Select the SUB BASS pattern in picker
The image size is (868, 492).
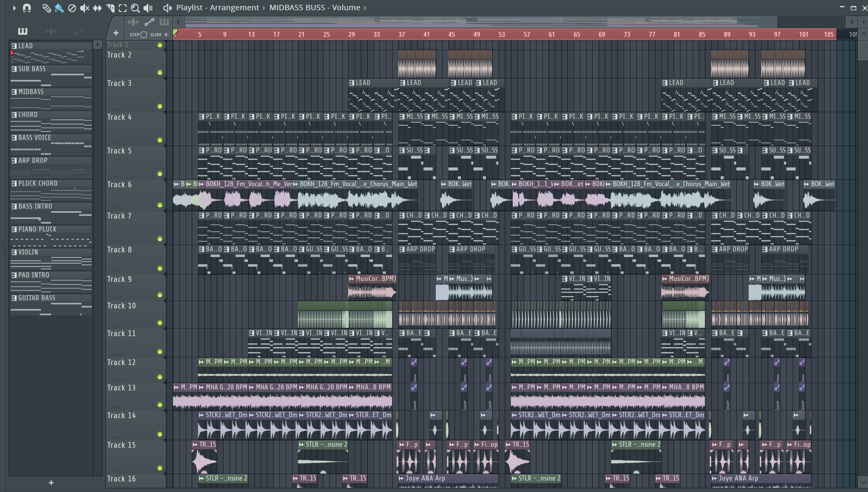point(51,76)
